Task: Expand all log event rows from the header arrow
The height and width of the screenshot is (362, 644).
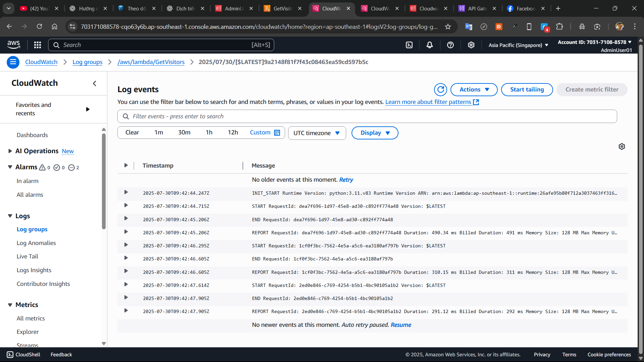Action: coord(126,166)
